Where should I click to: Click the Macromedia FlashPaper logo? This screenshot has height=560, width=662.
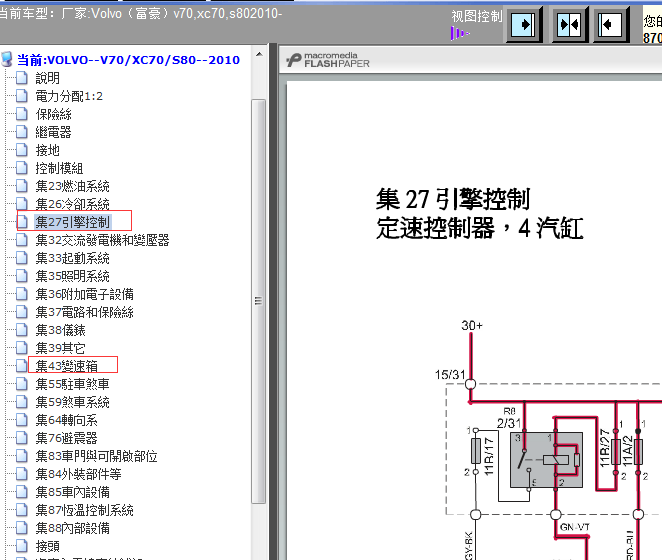328,60
